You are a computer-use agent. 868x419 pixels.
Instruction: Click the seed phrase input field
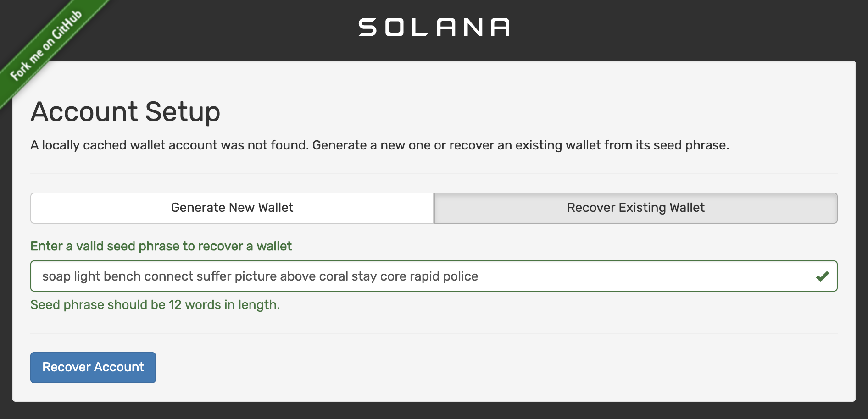413,276
